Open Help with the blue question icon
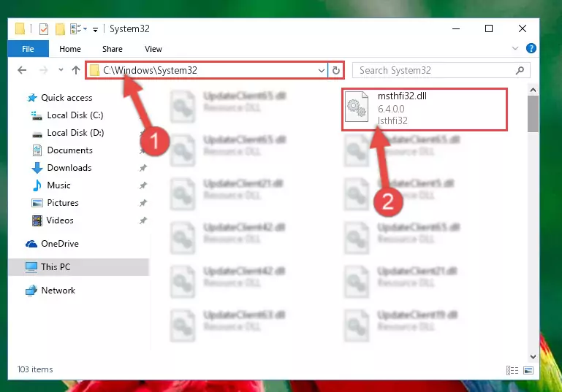Image resolution: width=562 pixels, height=392 pixels. pos(531,48)
